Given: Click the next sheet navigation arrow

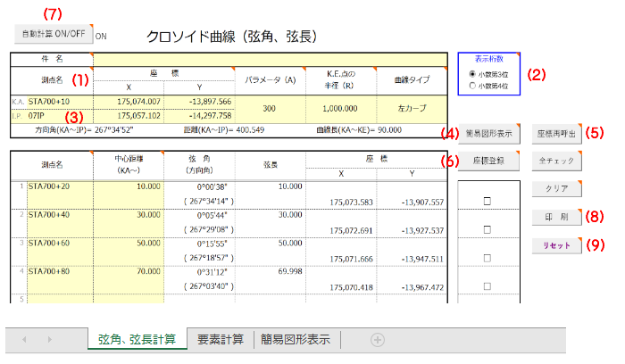Looking at the screenshot, I should pyautogui.click(x=49, y=340).
